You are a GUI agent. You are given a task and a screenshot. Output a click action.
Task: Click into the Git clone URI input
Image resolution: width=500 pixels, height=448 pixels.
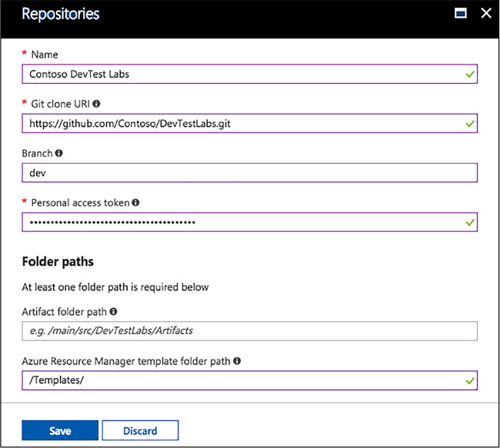click(250, 123)
